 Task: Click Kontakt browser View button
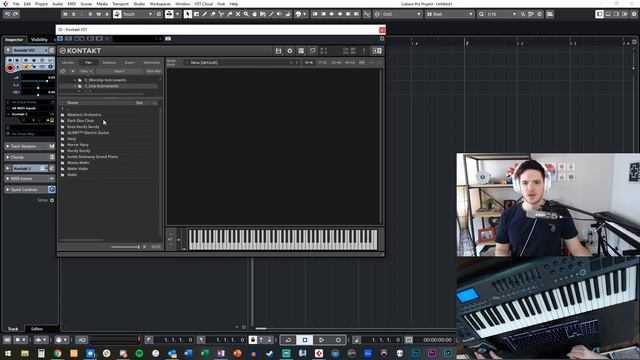click(85, 71)
